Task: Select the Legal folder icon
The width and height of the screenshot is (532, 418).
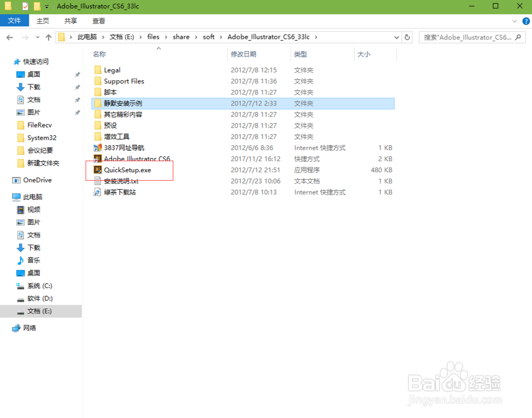Action: point(98,70)
